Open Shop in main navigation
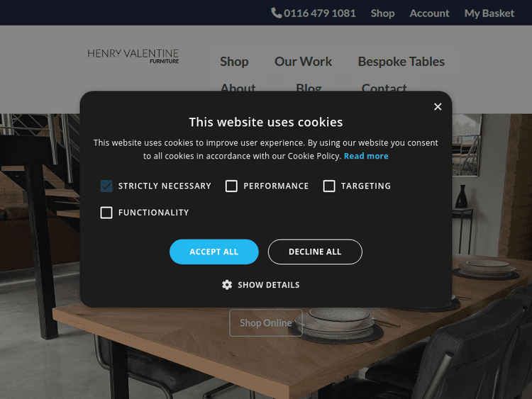The width and height of the screenshot is (532, 399). (x=234, y=62)
